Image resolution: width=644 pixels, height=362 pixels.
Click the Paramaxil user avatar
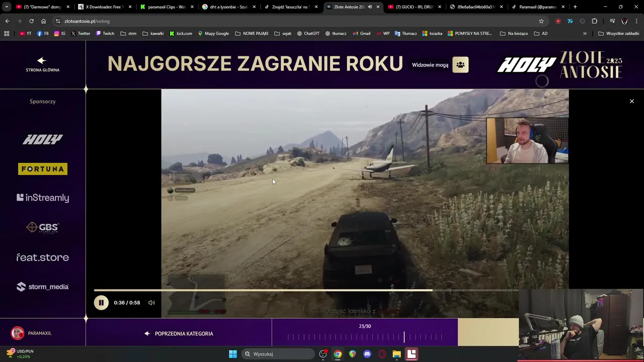pos(18,333)
